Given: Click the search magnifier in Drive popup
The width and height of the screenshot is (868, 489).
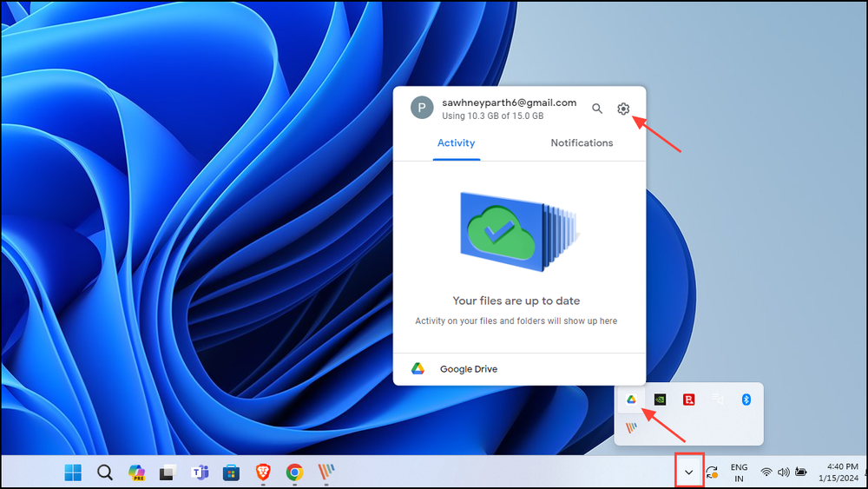Looking at the screenshot, I should tap(597, 109).
